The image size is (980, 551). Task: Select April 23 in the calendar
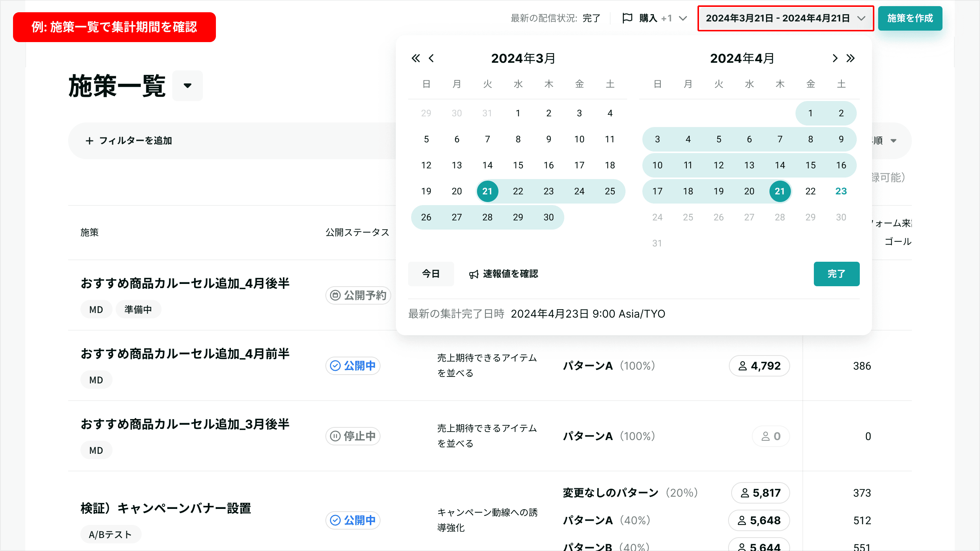pos(841,191)
